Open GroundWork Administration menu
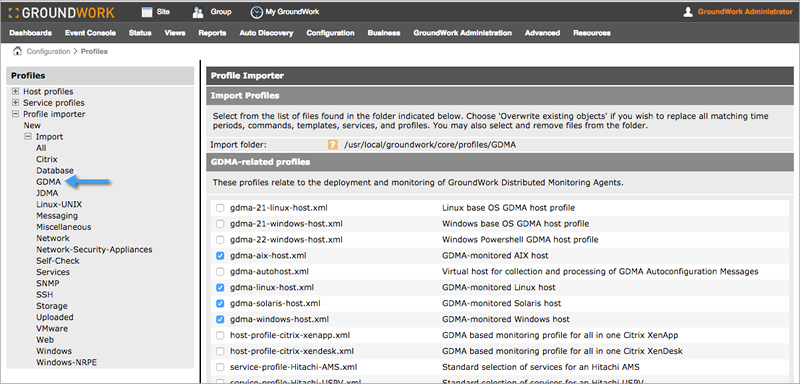The height and width of the screenshot is (384, 800). pos(462,33)
